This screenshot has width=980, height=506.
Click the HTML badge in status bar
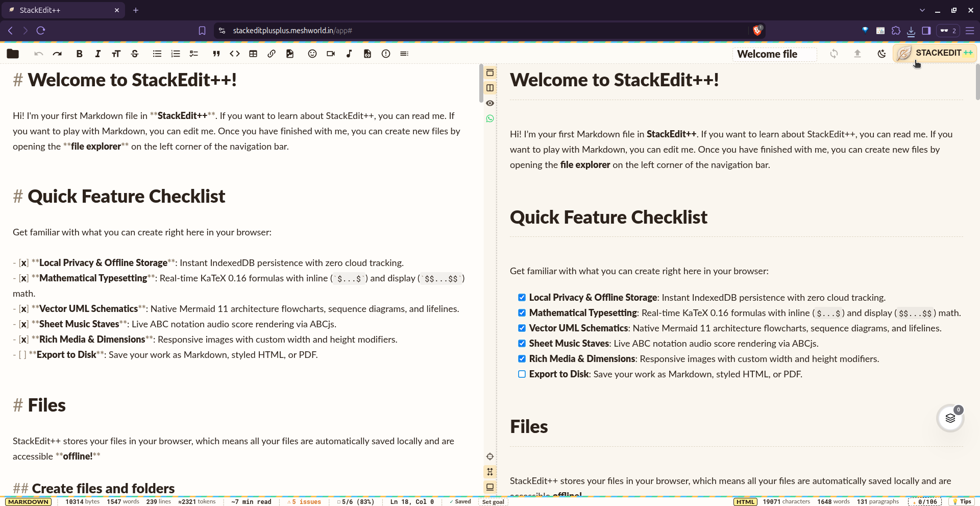click(x=745, y=502)
